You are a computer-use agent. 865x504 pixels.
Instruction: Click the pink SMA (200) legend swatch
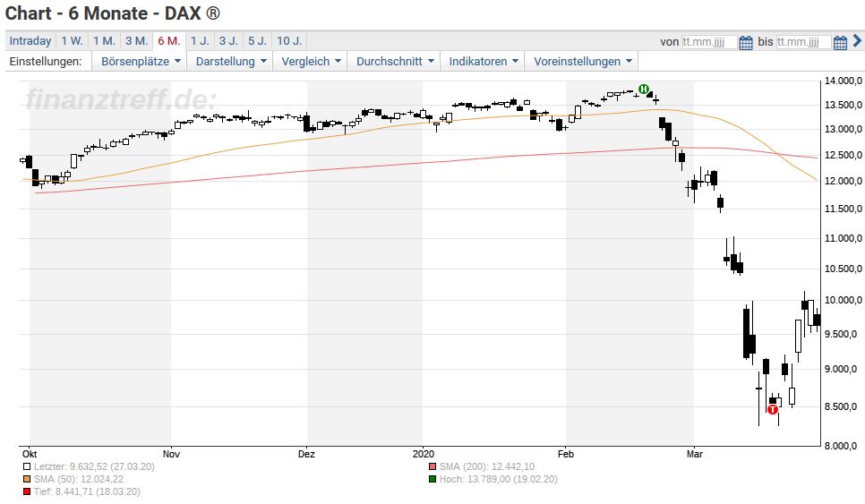tap(432, 466)
